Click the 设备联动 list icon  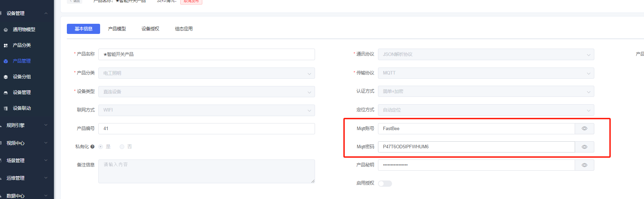tap(6, 108)
